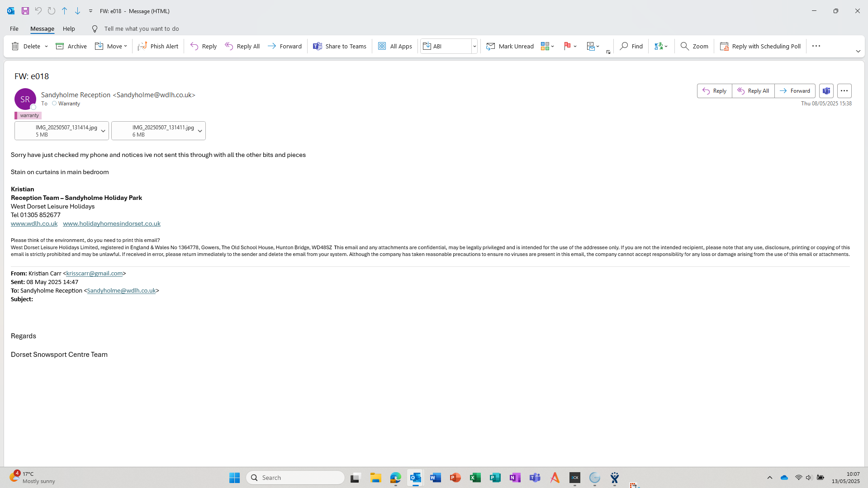Screen dimensions: 868x488
Task: Open the File menu
Action: 14,28
